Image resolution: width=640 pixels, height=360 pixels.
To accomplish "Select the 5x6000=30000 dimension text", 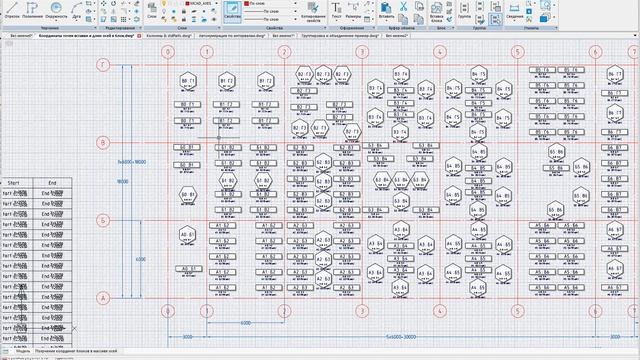I will [x=401, y=337].
